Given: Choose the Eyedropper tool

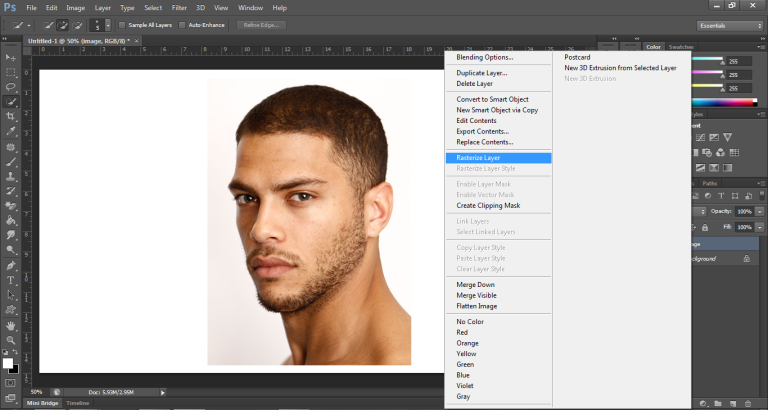Looking at the screenshot, I should 11,131.
